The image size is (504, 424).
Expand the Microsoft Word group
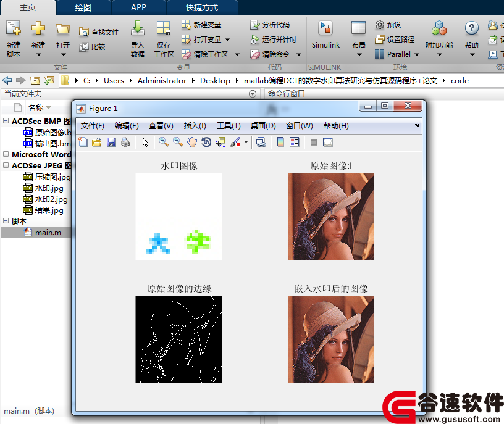click(x=6, y=154)
